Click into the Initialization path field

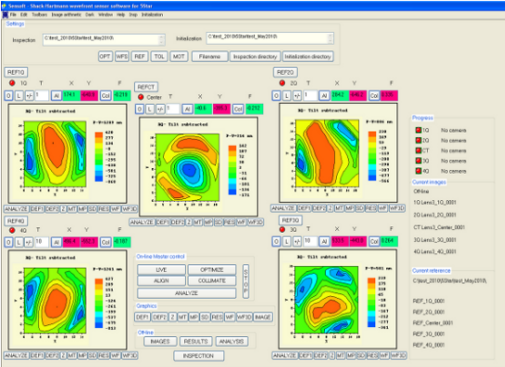tap(270, 38)
